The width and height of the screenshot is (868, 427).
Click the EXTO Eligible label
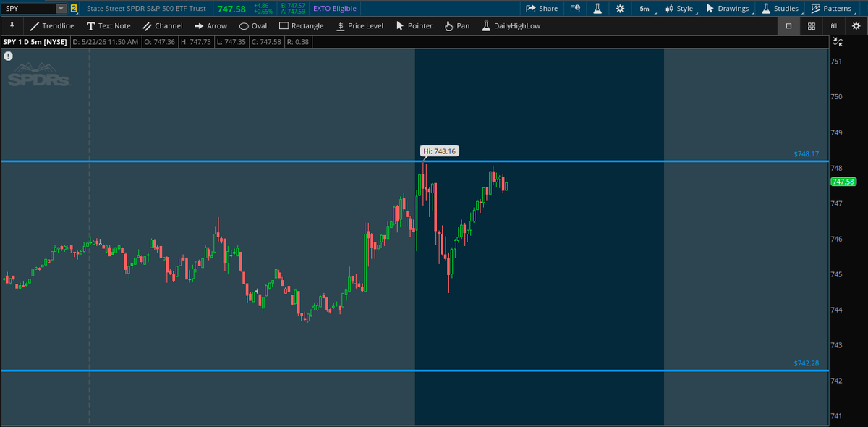click(335, 9)
